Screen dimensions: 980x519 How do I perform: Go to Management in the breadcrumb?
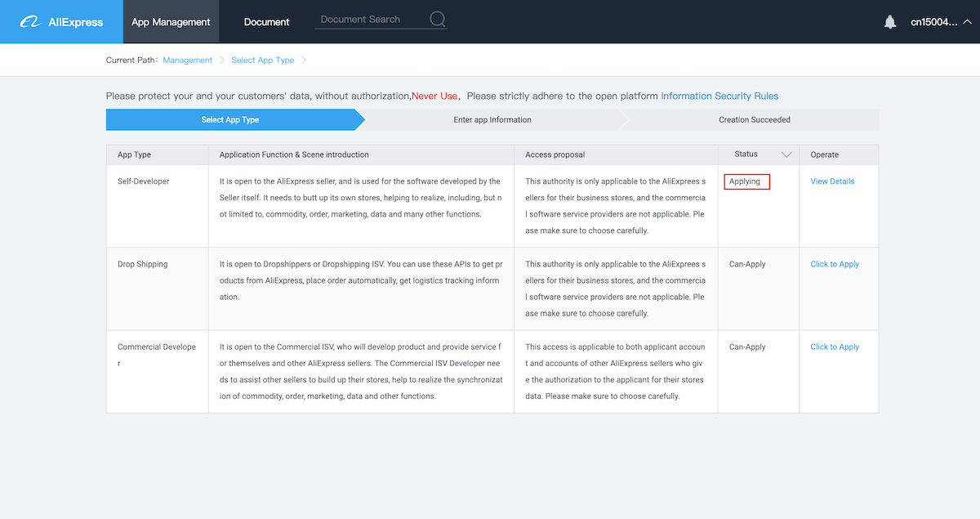coord(188,60)
